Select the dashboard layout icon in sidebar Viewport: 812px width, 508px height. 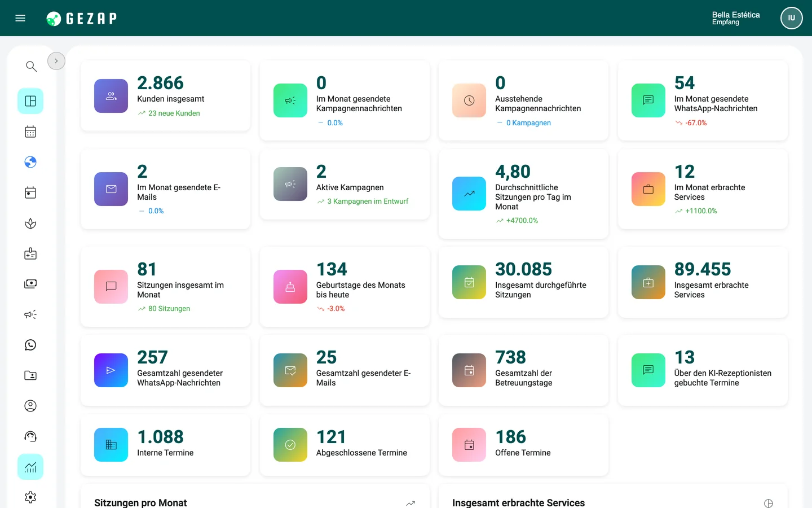click(30, 101)
